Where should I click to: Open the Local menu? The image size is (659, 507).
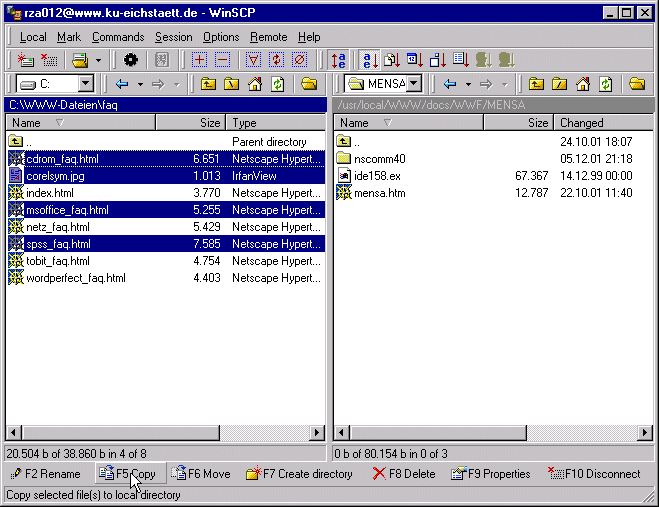(33, 37)
